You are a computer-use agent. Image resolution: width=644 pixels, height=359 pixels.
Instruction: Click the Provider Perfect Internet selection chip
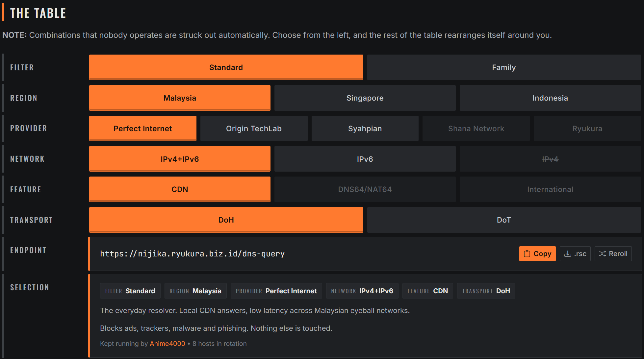(x=276, y=291)
